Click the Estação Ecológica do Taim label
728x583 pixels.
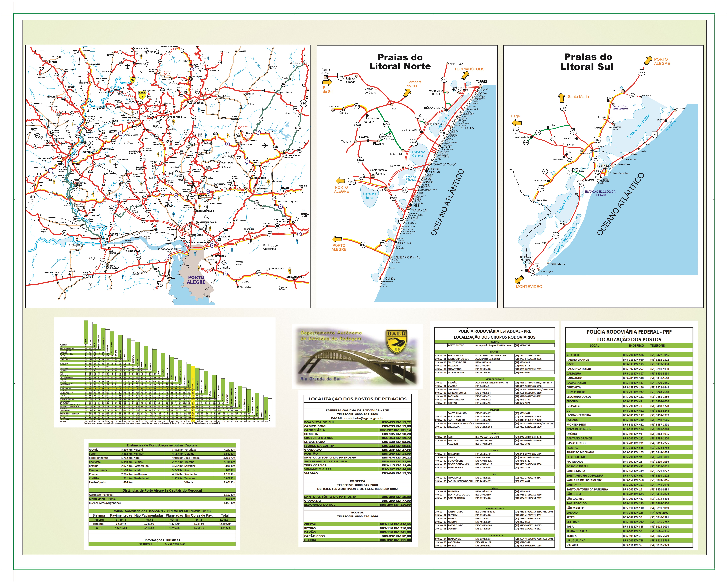point(600,193)
